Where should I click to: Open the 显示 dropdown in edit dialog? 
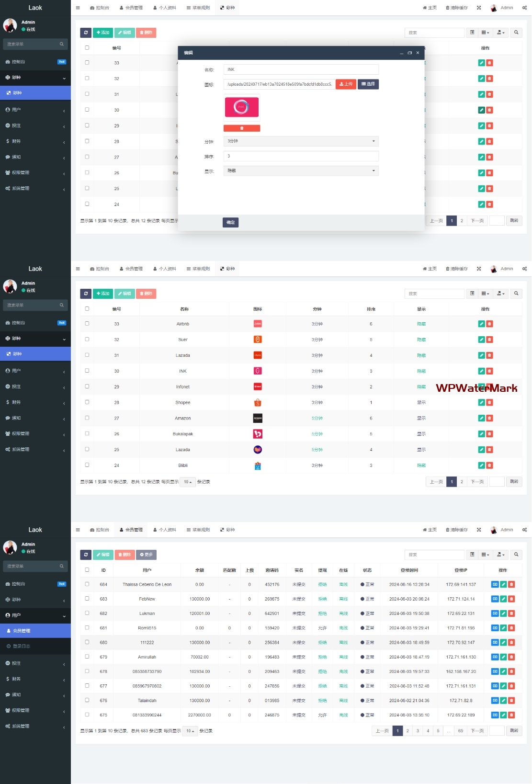(301, 171)
